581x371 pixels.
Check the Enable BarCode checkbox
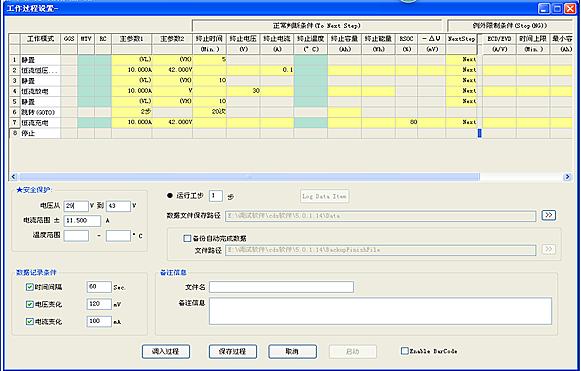(405, 351)
